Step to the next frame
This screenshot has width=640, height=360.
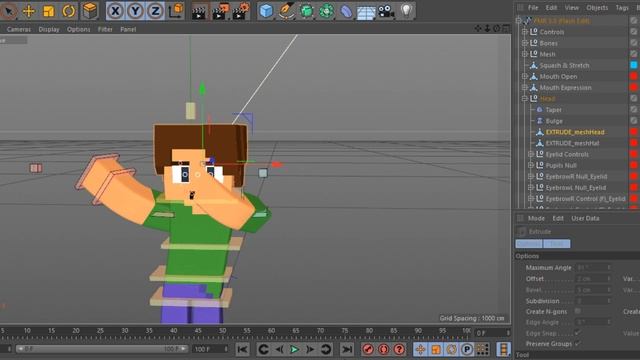(310, 349)
